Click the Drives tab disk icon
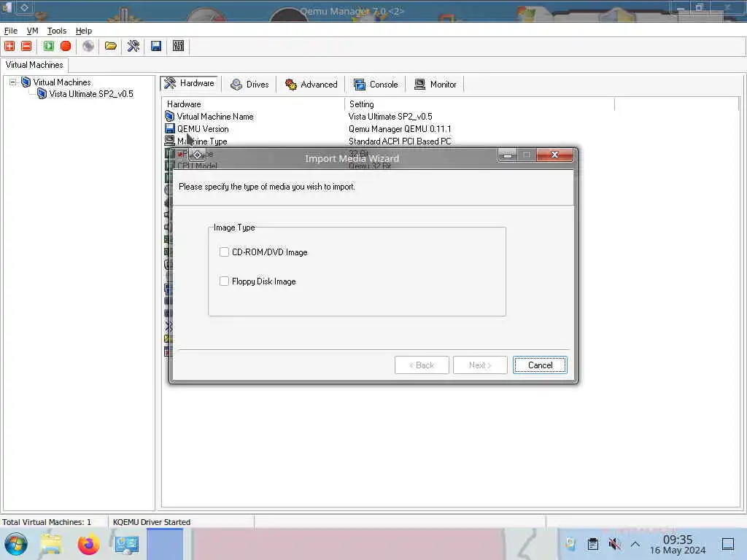This screenshot has width=747, height=560. coord(236,85)
